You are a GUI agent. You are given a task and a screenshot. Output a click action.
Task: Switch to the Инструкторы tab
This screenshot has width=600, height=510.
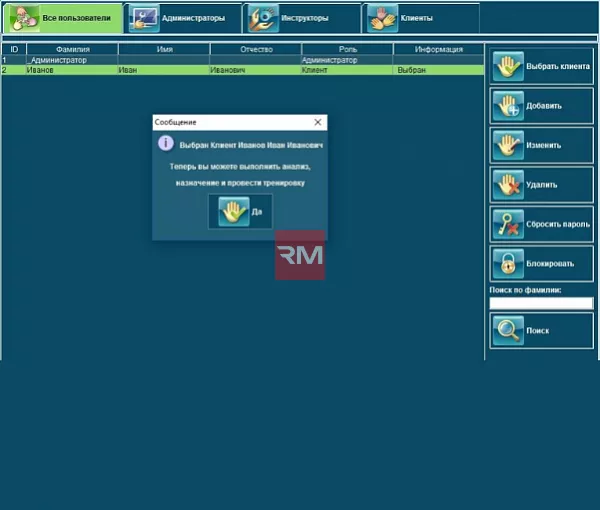(302, 18)
